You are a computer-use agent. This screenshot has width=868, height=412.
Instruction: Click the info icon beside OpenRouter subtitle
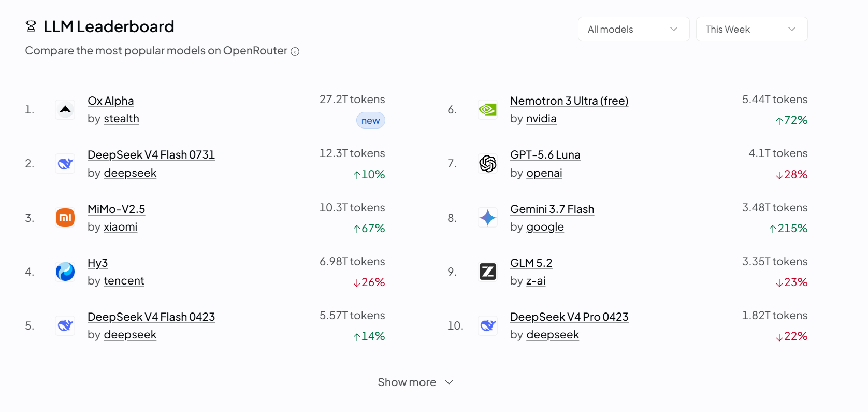(x=295, y=51)
